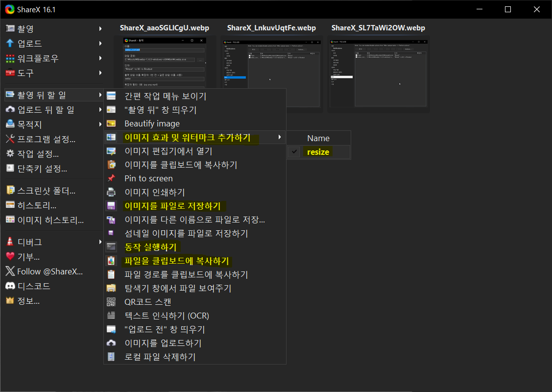
Task: Click the 업로드 뒤 할 일 cloud icon
Action: click(10, 110)
